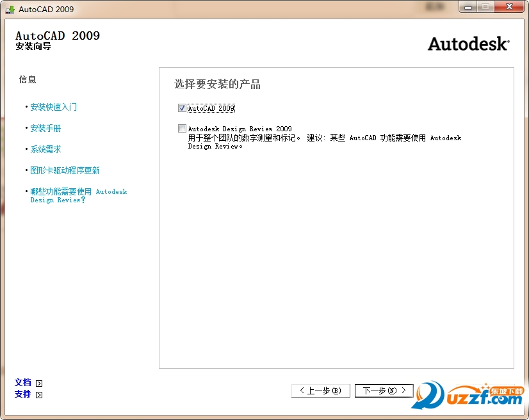
Task: Open the 安装快速入门 link
Action: pyautogui.click(x=53, y=108)
